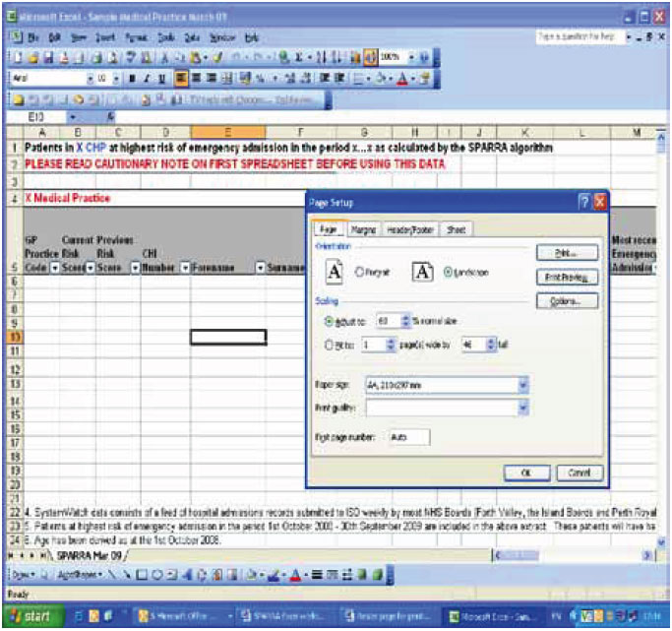Click the Paste clipboard icon
Image resolution: width=672 pixels, height=631 pixels.
(196, 57)
